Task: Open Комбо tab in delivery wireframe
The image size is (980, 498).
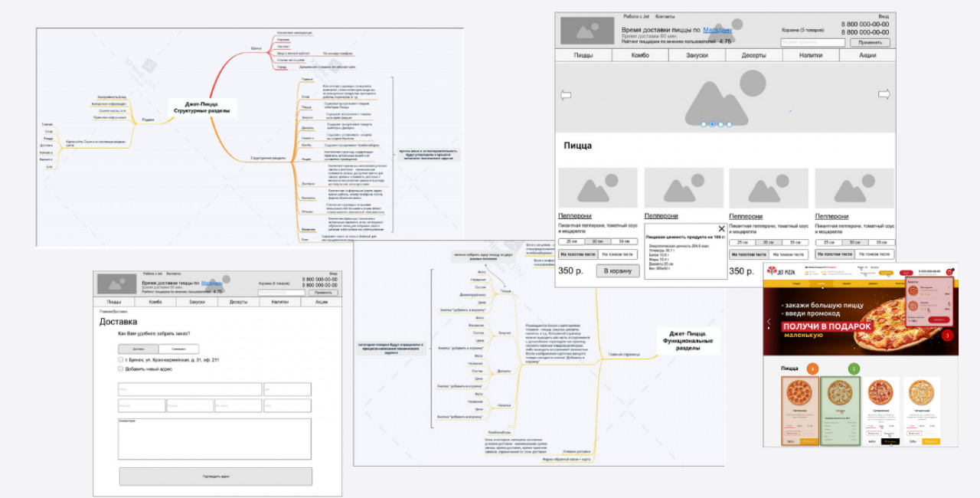Action: (x=155, y=302)
